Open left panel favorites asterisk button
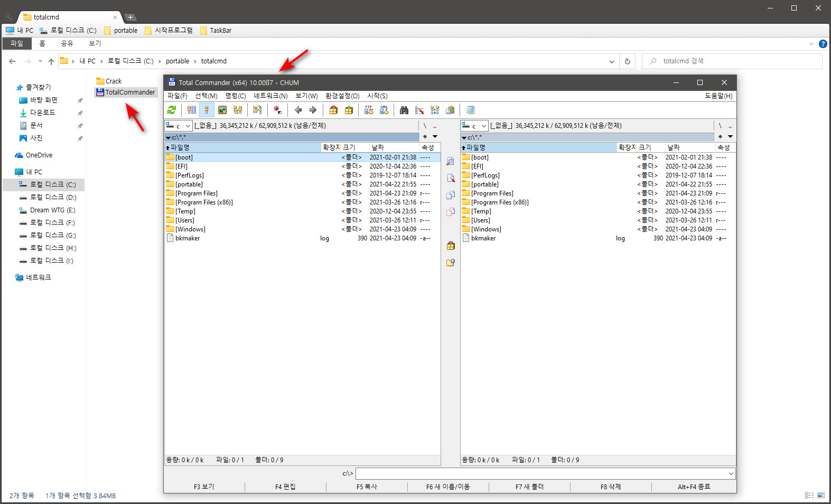The width and height of the screenshot is (831, 504). (x=425, y=137)
